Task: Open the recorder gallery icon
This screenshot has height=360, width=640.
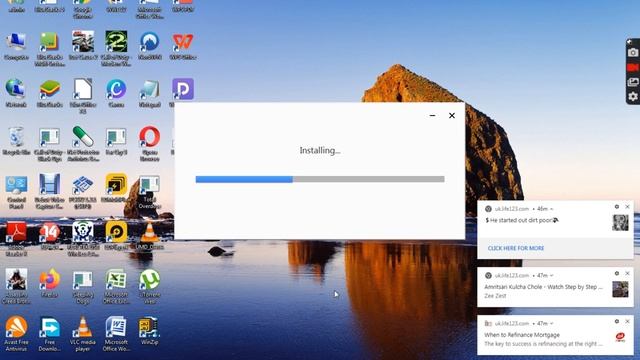Action: click(x=633, y=82)
